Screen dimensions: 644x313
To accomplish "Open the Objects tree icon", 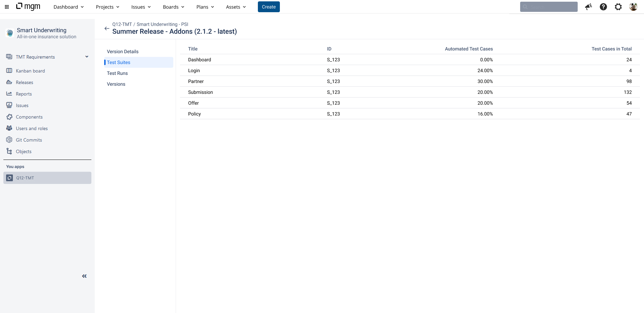I will 9,151.
